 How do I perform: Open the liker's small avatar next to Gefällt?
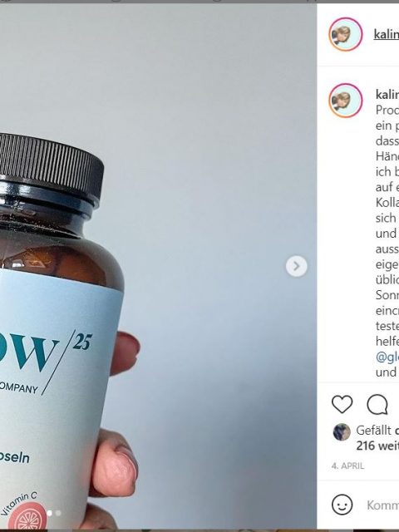[342, 432]
